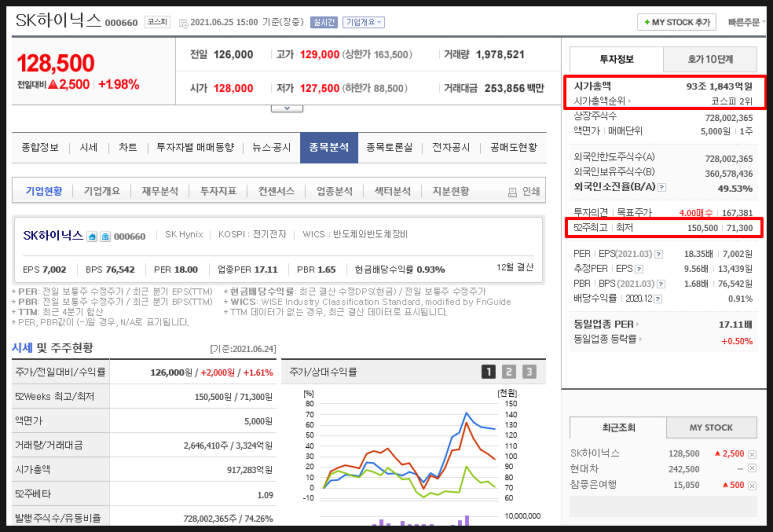Show chart page 2 in 주가/상대수익률
This screenshot has height=532, width=773.
509,372
